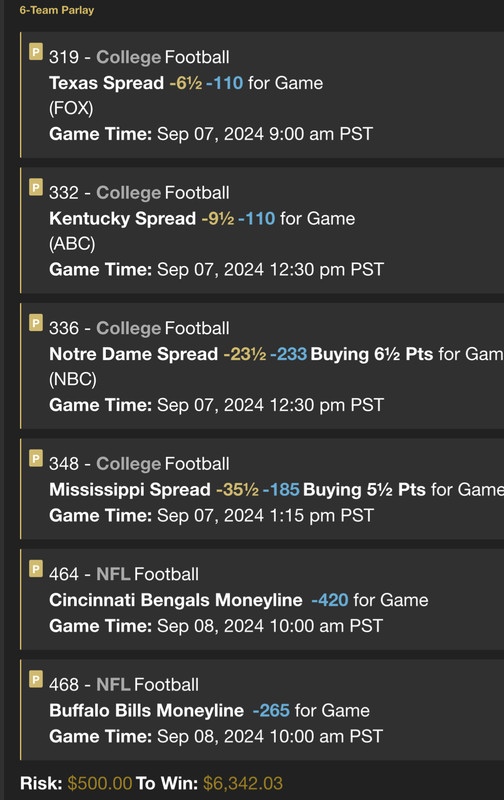The height and width of the screenshot is (800, 504).
Task: Click Buffalo Bills Moneyline text
Action: [146, 711]
